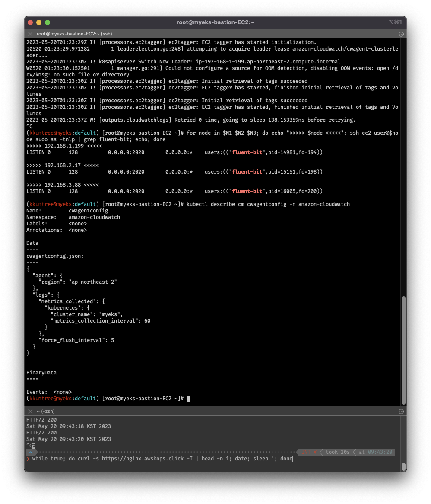Click the k8sapiserver Switch New Leader log line

point(183,62)
